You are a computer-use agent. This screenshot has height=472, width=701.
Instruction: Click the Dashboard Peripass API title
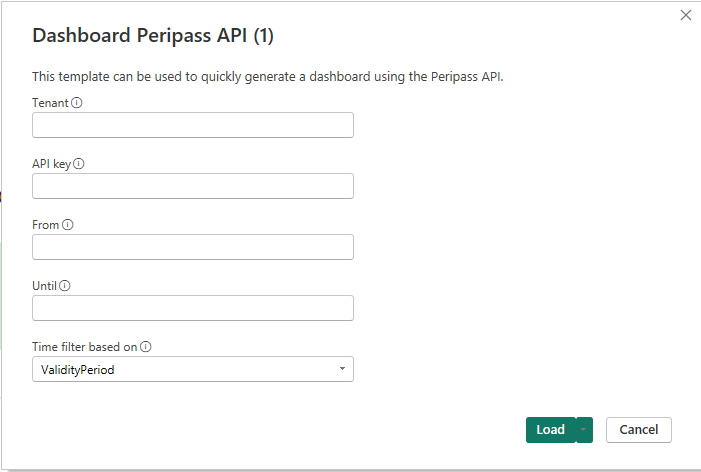153,36
